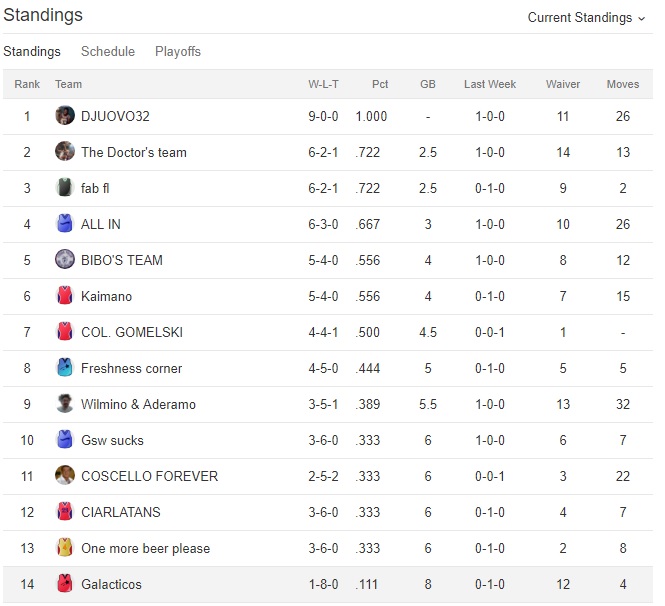Open the Gsw sucks team link
This screenshot has height=606, width=665.
pos(112,440)
